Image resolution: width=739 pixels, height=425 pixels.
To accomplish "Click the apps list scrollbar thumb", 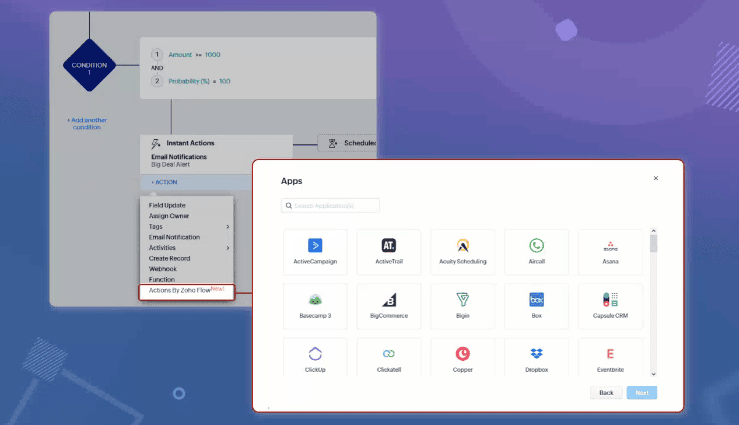I will tap(653, 244).
